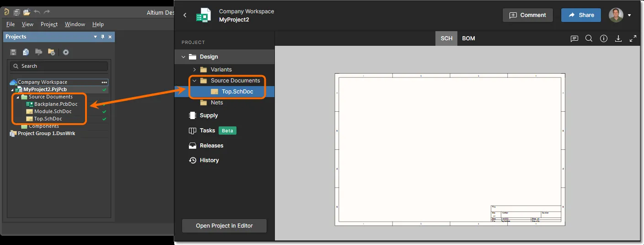Click the Undo arrow in title bar

(38, 12)
